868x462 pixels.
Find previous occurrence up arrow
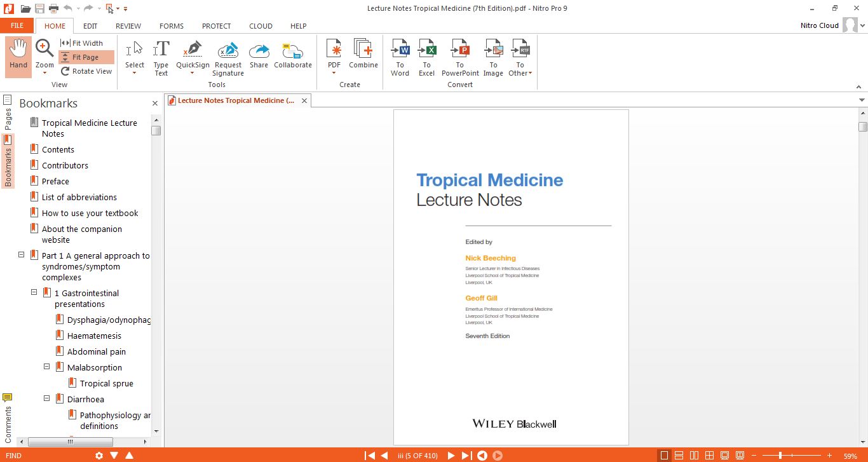tap(129, 456)
